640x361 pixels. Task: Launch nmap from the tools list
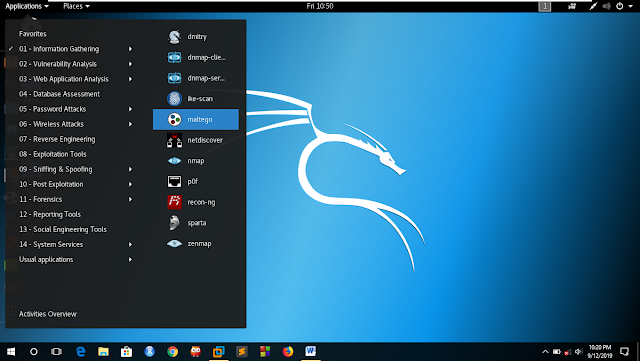tap(196, 161)
